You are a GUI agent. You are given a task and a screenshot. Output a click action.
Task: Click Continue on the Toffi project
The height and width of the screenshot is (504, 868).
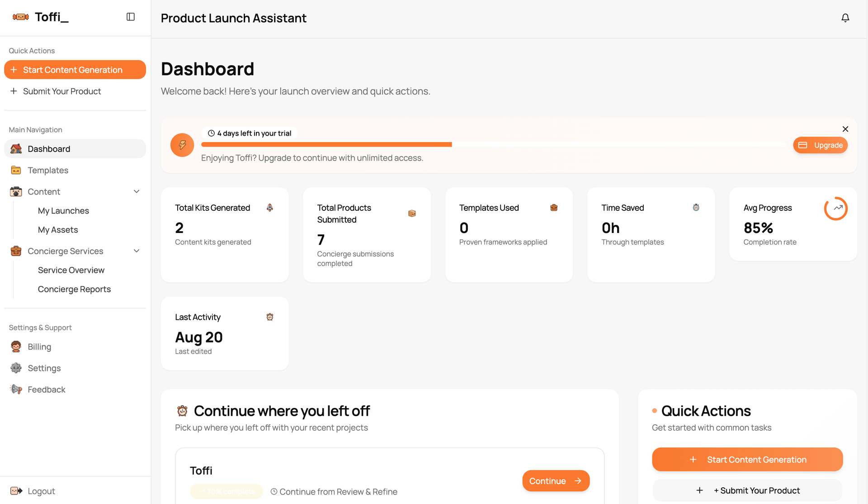click(556, 481)
